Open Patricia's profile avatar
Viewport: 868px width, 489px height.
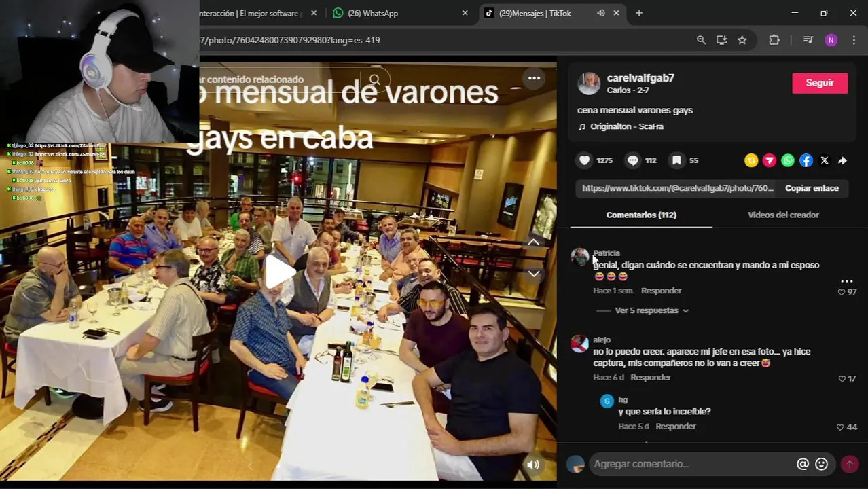click(580, 256)
